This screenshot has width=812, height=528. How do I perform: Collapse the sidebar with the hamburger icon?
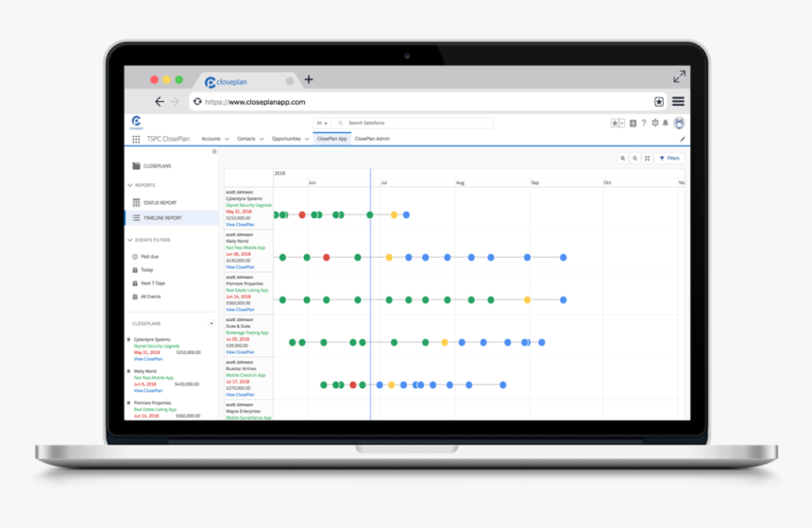pos(214,152)
